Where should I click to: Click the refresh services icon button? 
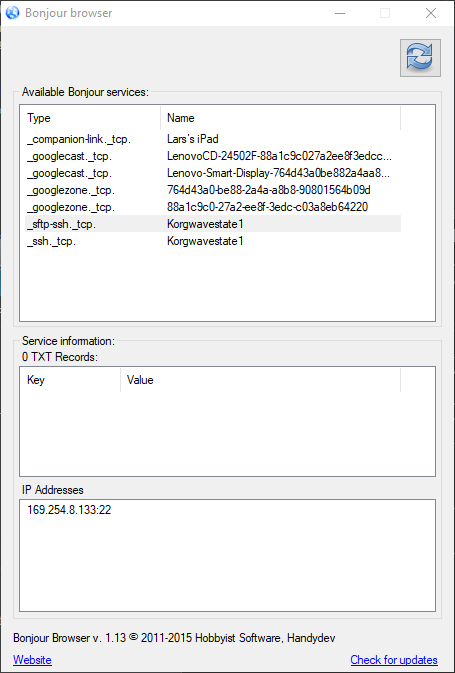coord(420,58)
